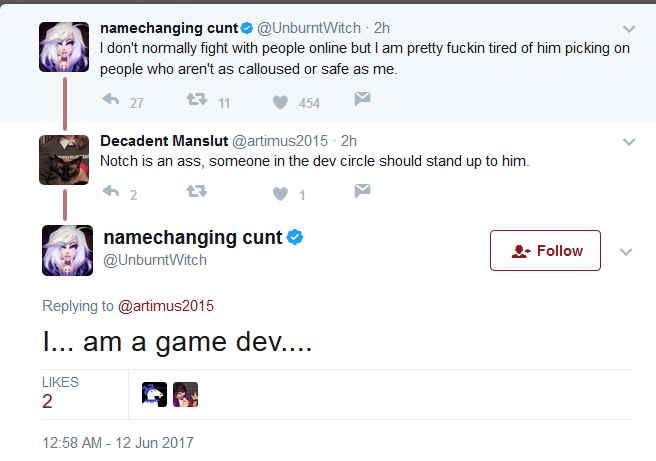Open the main tweet's large profile avatar
The image size is (656, 461).
pos(67,251)
